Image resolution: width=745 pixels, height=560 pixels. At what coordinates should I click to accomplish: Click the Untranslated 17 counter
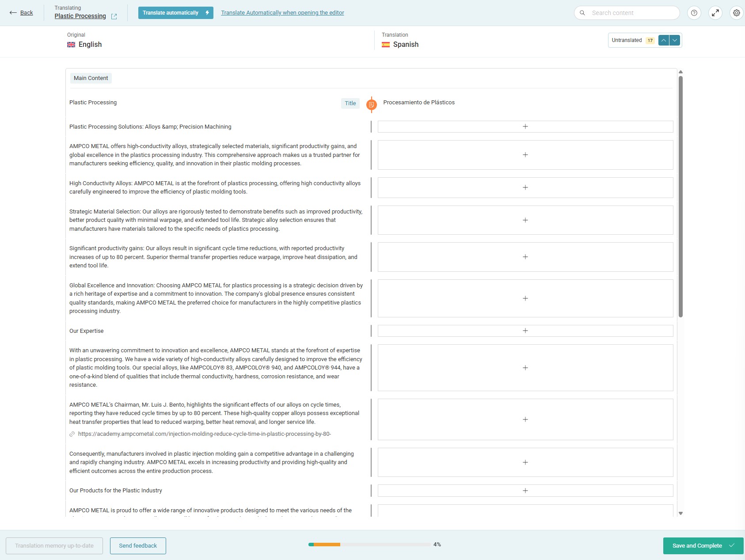coord(633,40)
